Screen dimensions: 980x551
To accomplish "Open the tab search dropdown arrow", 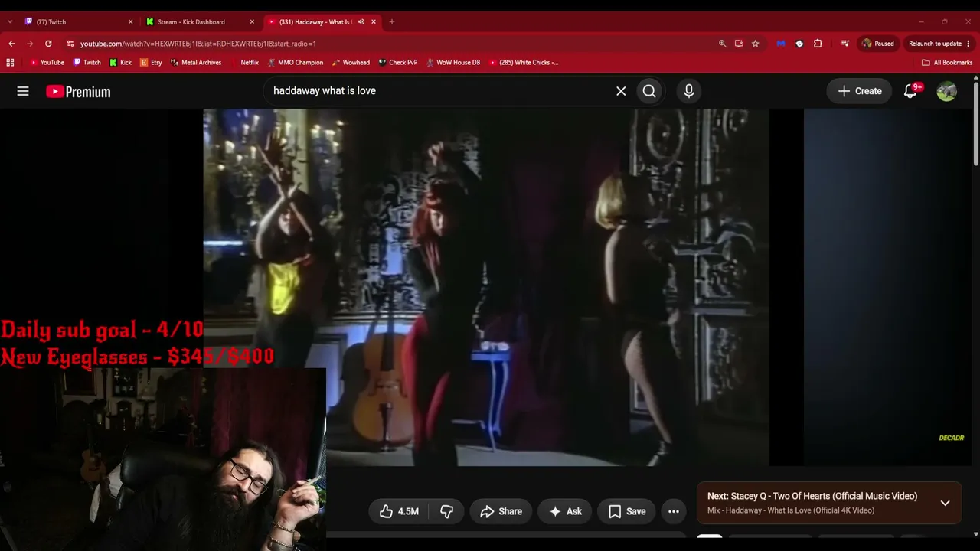I will pyautogui.click(x=9, y=21).
